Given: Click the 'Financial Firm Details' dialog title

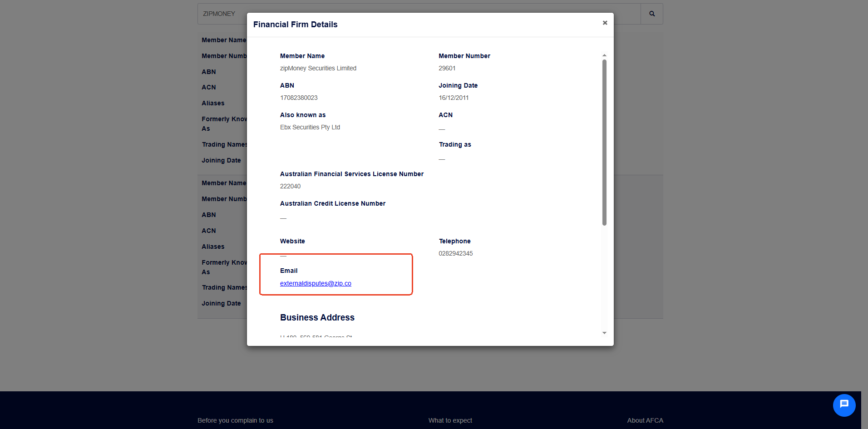Looking at the screenshot, I should click(296, 25).
